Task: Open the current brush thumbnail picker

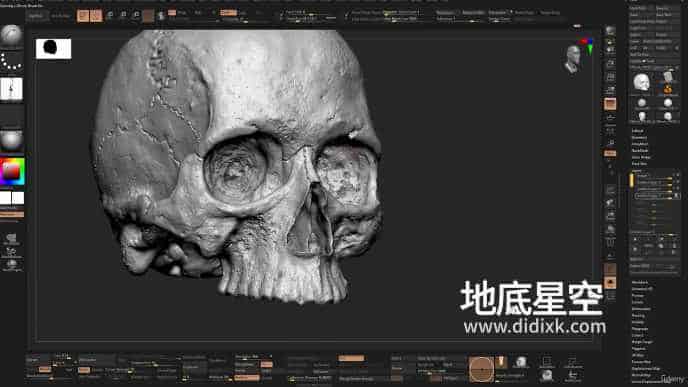Action: pos(11,36)
